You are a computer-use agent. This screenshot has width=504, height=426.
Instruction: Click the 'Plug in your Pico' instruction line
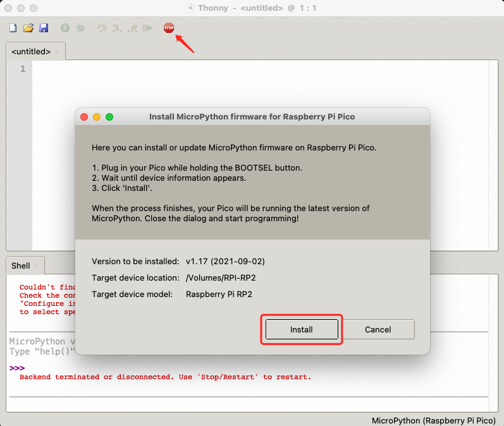[197, 167]
